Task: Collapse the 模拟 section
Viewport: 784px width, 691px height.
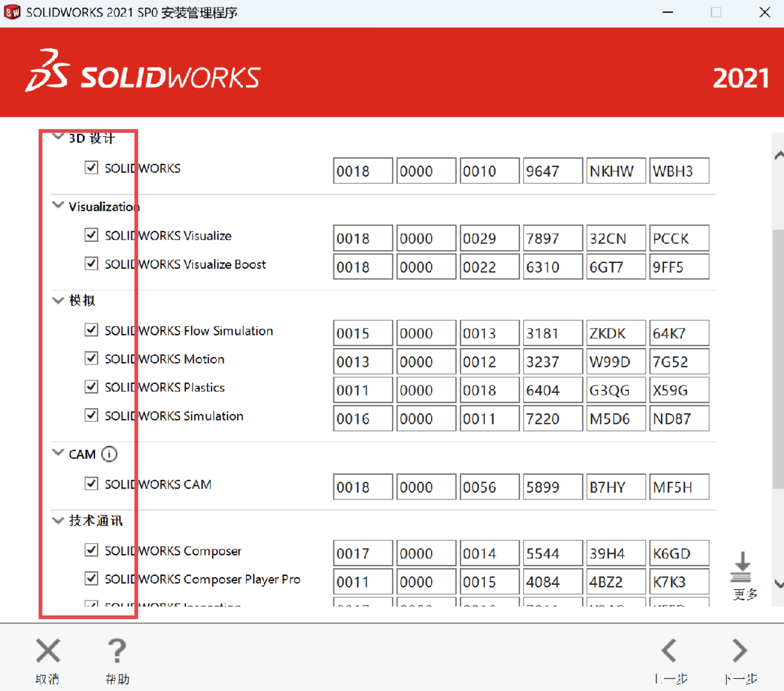Action: click(x=58, y=300)
